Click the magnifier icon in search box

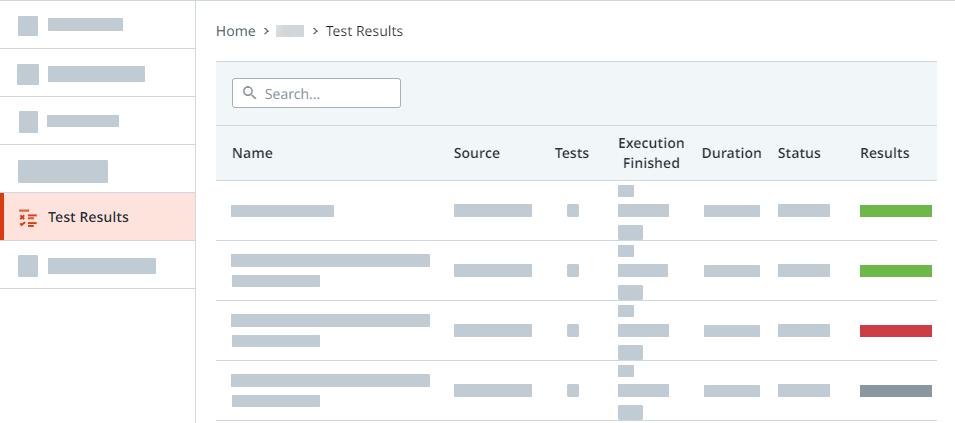(250, 93)
